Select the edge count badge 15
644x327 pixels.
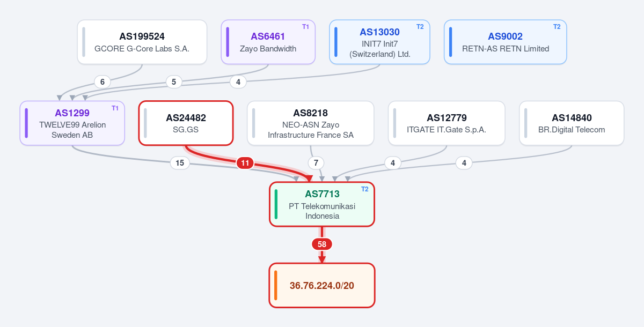[x=180, y=163]
